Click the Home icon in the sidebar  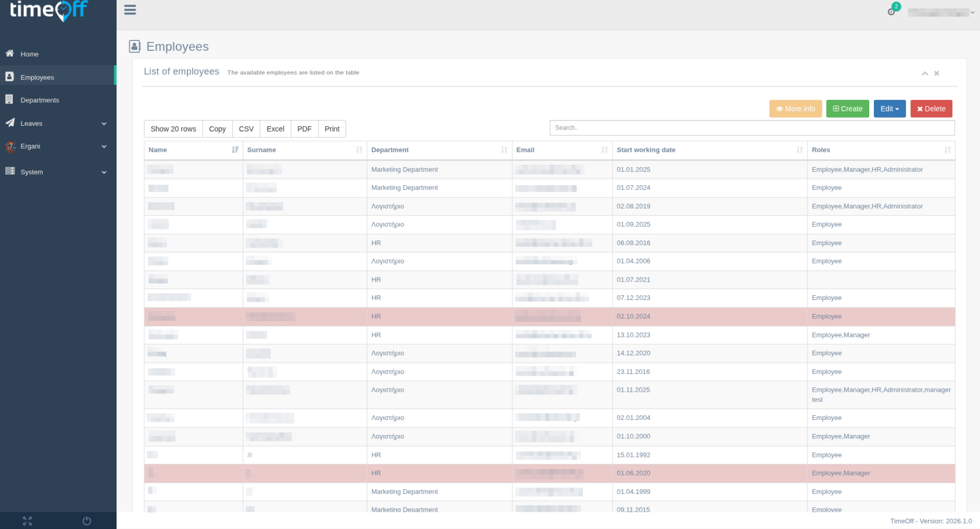9,53
